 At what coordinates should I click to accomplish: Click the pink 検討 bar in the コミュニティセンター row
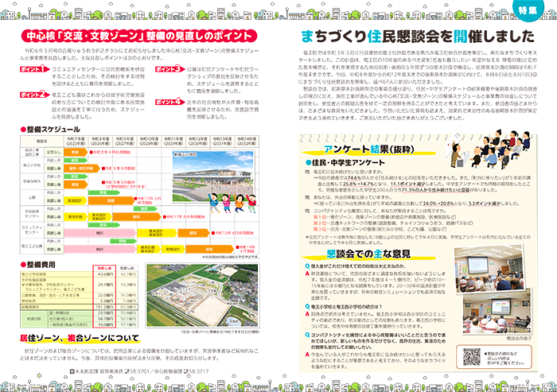(99, 233)
